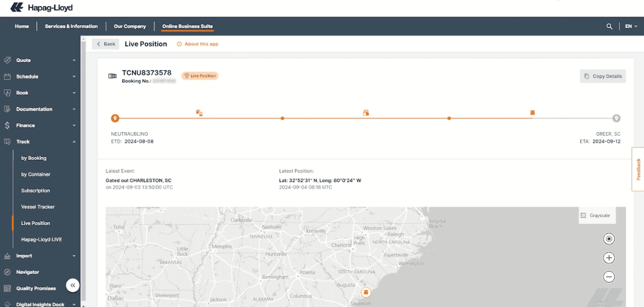Click the Quote tag icon in sidebar
Screen dimensions: 644x307
7,60
